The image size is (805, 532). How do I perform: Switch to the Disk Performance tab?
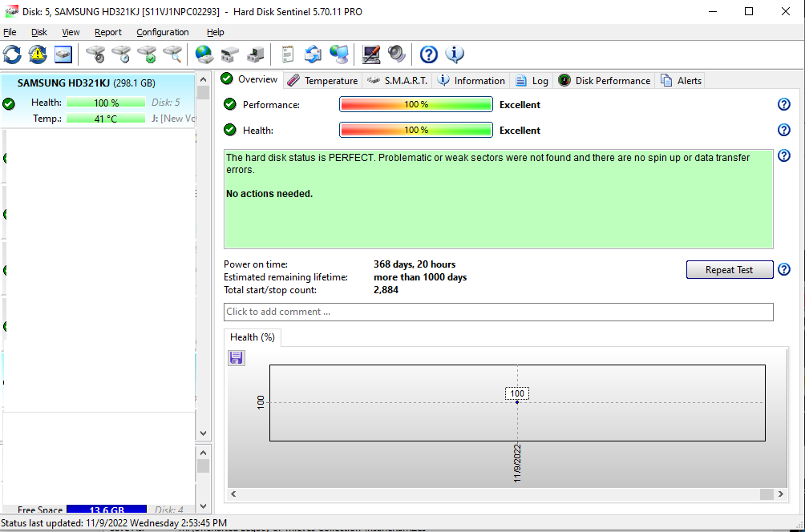point(605,81)
